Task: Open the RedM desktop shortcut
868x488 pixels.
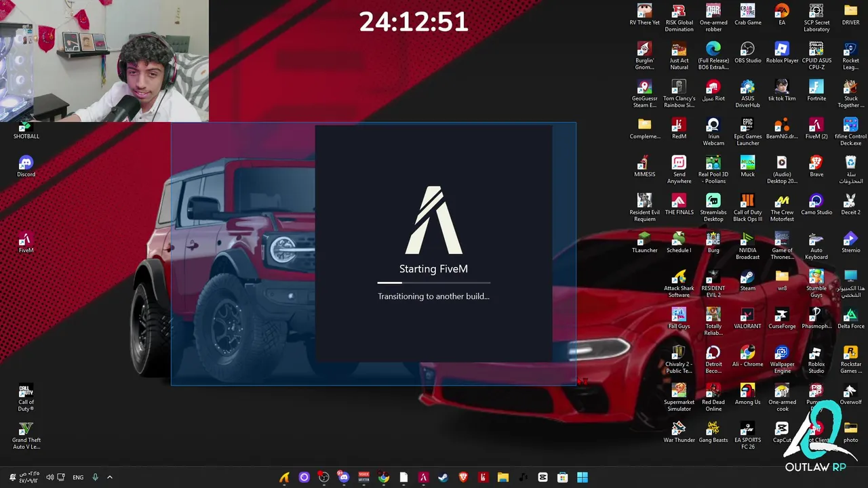Action: coord(679,129)
